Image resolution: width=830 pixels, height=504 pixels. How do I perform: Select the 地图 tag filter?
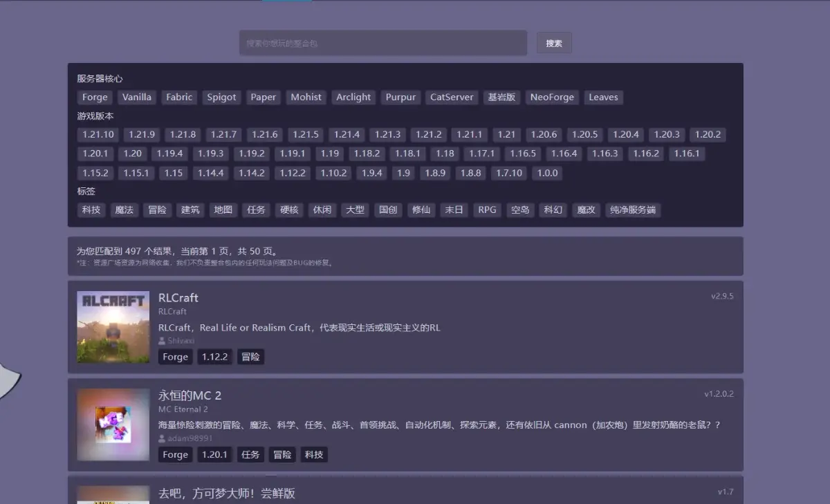point(223,209)
